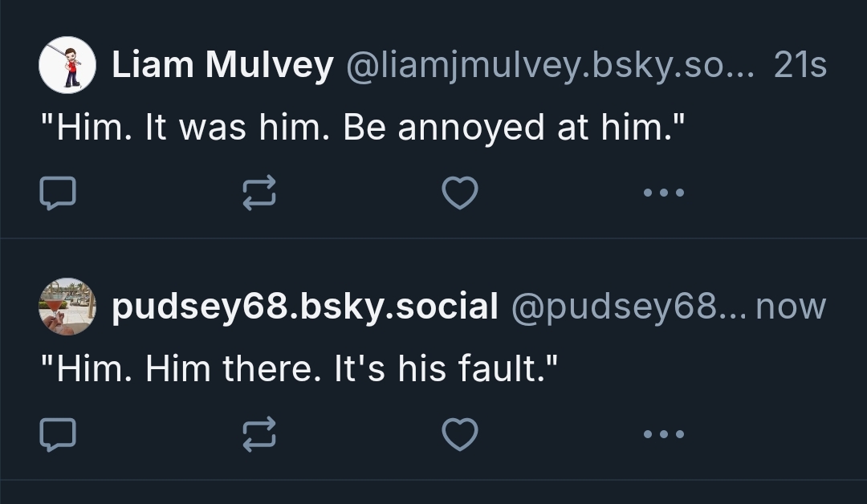
Task: Click the divider line between the two posts
Action: pos(433,238)
